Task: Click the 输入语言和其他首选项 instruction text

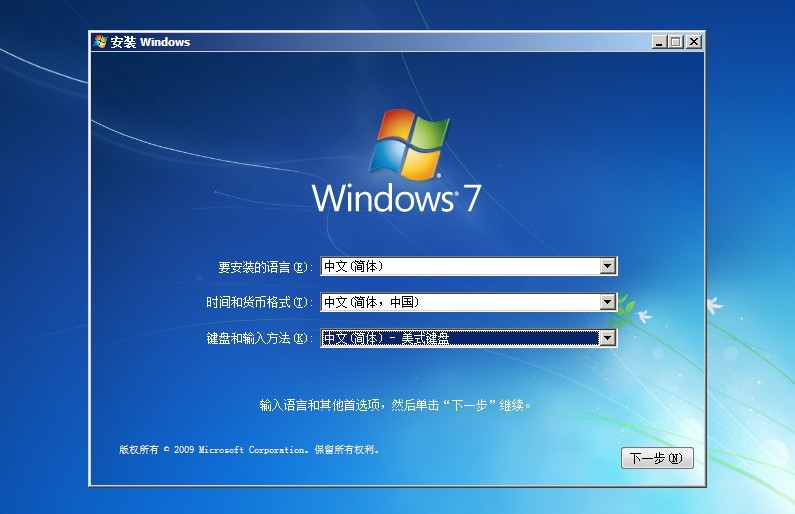Action: click(395, 406)
